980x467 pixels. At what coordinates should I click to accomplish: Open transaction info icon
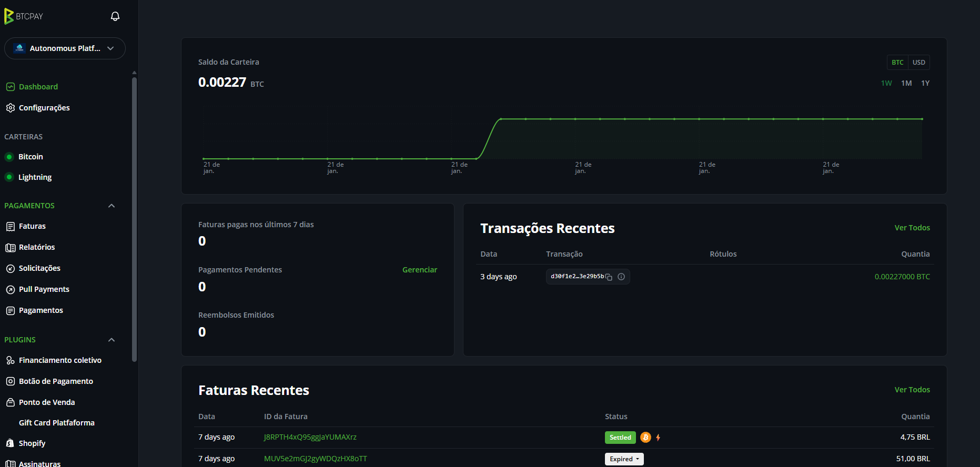click(621, 277)
